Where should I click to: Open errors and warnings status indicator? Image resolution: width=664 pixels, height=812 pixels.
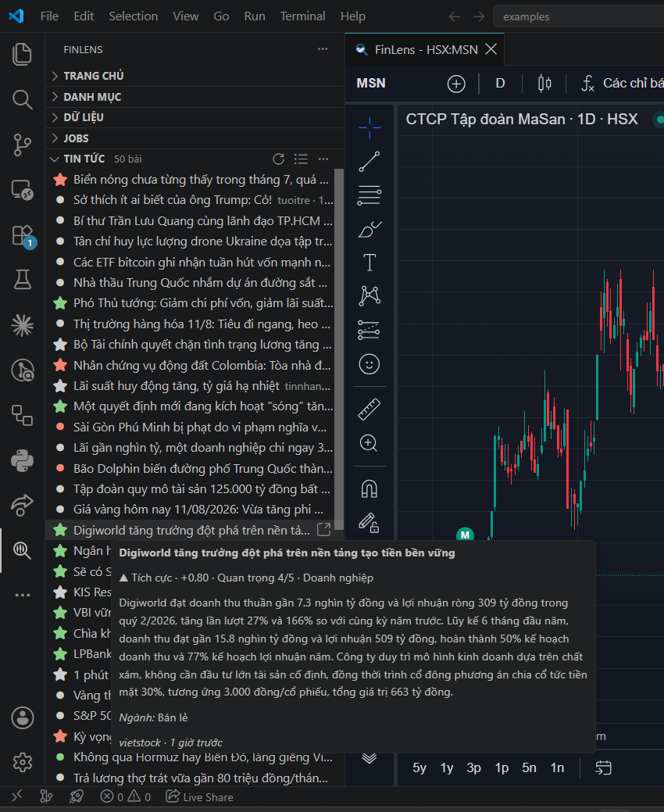point(125,797)
